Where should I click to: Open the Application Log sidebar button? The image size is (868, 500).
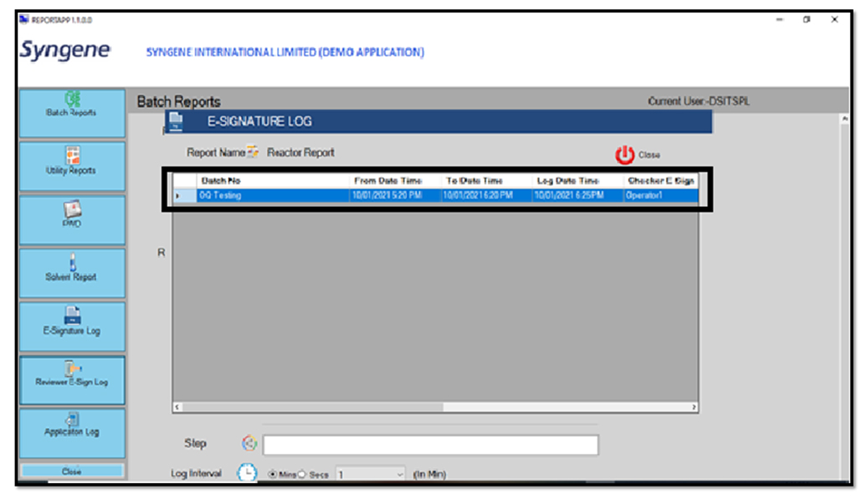pyautogui.click(x=72, y=433)
